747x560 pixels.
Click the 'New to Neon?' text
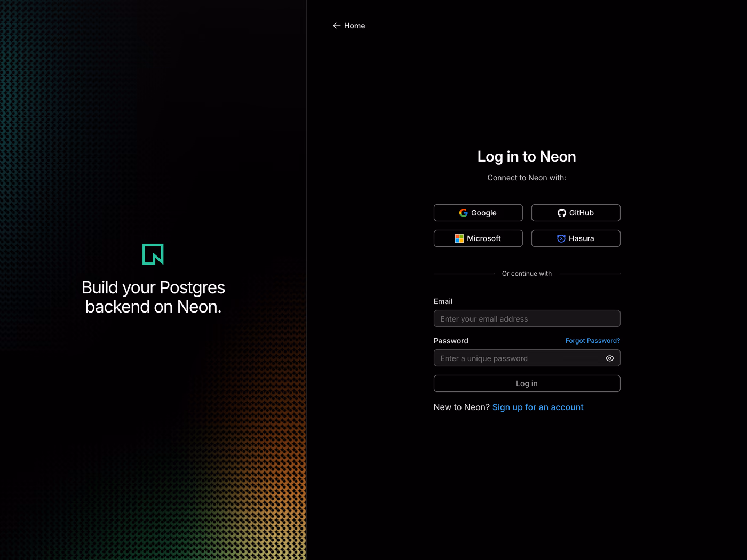(462, 407)
